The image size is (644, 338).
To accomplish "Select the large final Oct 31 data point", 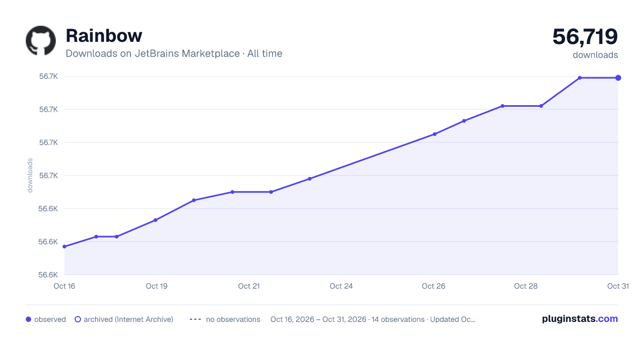I will (x=618, y=78).
